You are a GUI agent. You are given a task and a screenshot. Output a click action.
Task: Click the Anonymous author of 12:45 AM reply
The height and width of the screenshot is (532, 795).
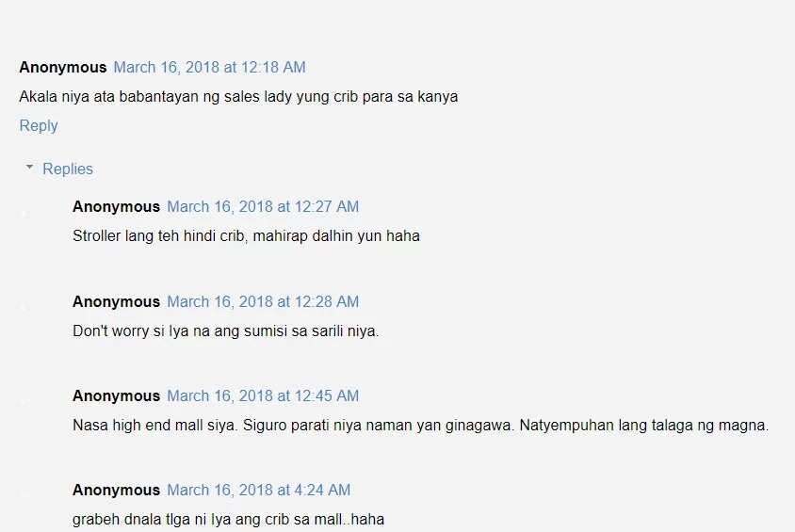[116, 395]
